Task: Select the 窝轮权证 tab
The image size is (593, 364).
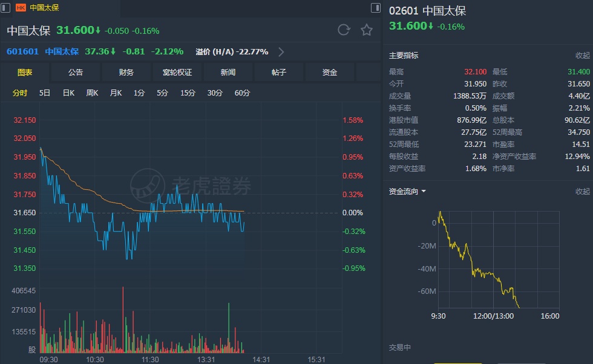Action: pyautogui.click(x=177, y=73)
